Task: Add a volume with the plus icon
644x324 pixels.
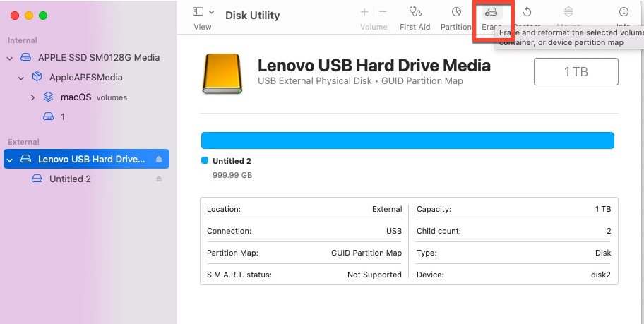Action: pos(364,12)
